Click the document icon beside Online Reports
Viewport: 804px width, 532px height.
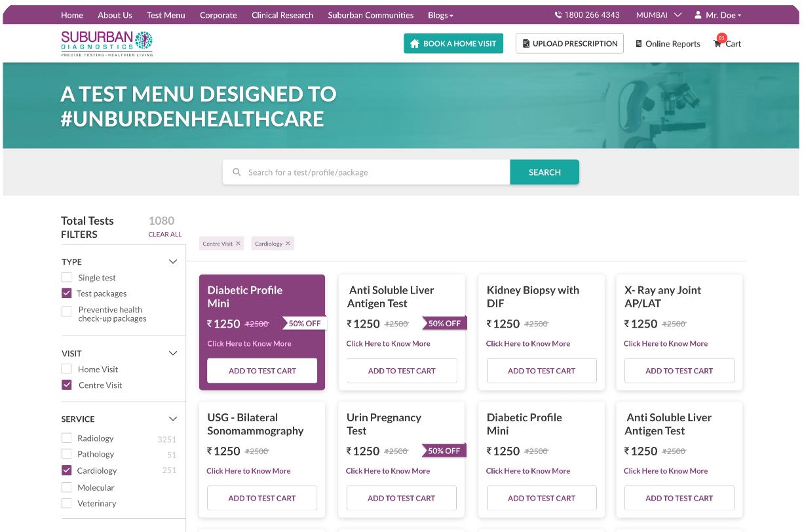(639, 44)
